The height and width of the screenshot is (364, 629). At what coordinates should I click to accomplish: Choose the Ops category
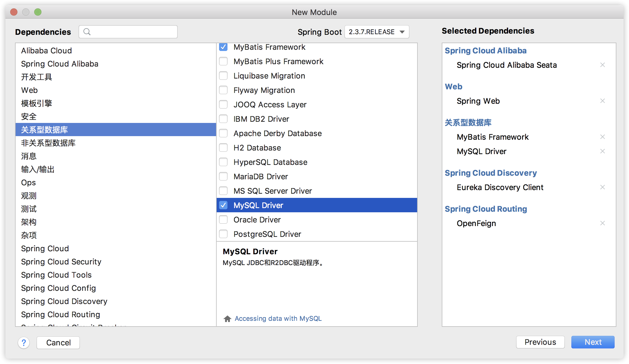(x=29, y=182)
